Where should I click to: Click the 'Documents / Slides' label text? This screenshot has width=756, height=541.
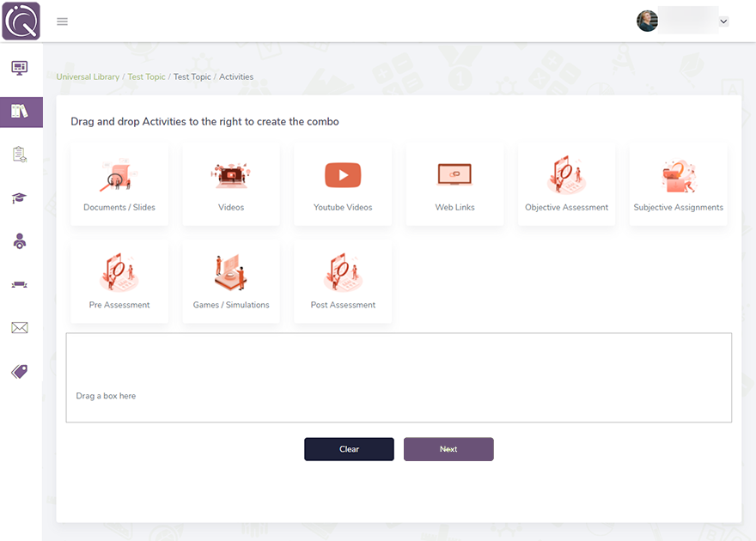coord(119,207)
